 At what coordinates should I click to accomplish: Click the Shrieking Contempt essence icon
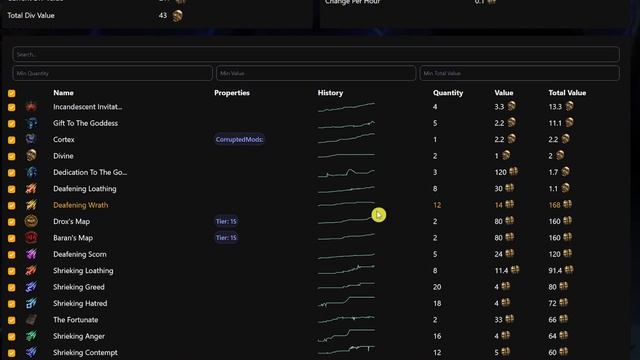point(31,352)
